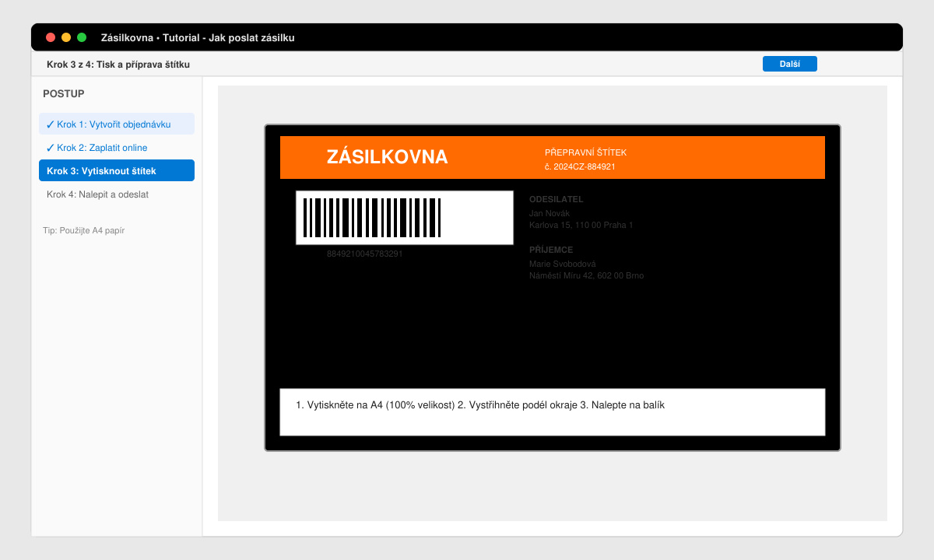This screenshot has width=934, height=560.
Task: Click barcode number 8849210045783291
Action: 365,254
